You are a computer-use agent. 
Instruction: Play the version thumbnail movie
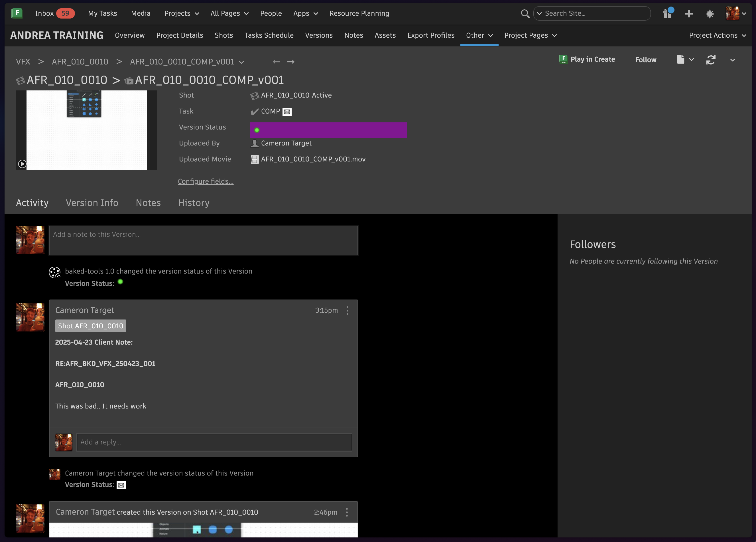pyautogui.click(x=22, y=164)
